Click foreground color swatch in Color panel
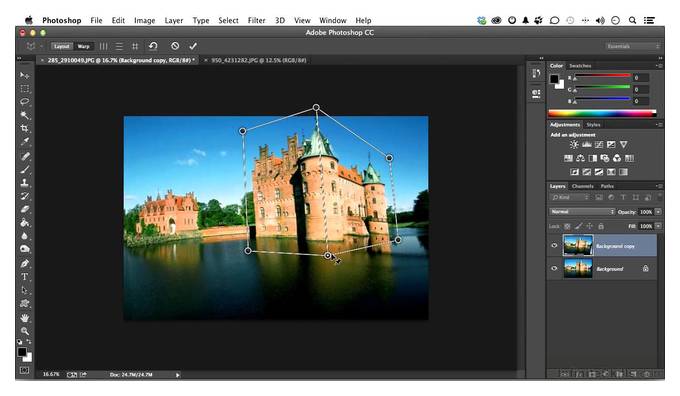The width and height of the screenshot is (680, 396). [x=554, y=79]
